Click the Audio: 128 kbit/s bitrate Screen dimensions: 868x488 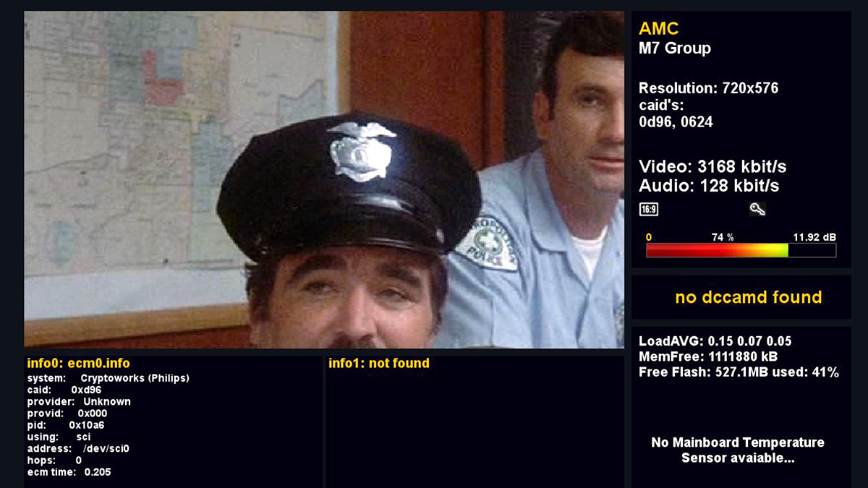[709, 186]
